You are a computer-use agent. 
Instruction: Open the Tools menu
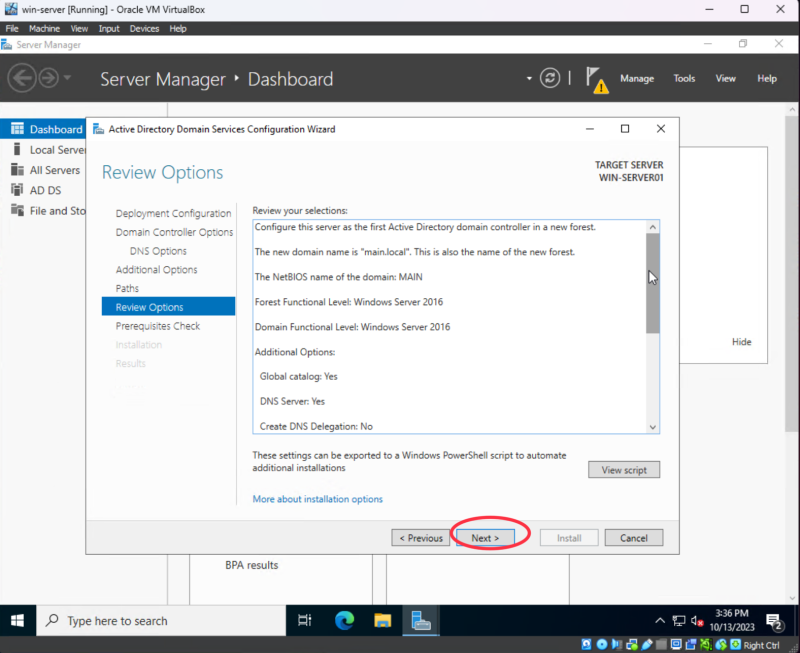[x=684, y=79]
